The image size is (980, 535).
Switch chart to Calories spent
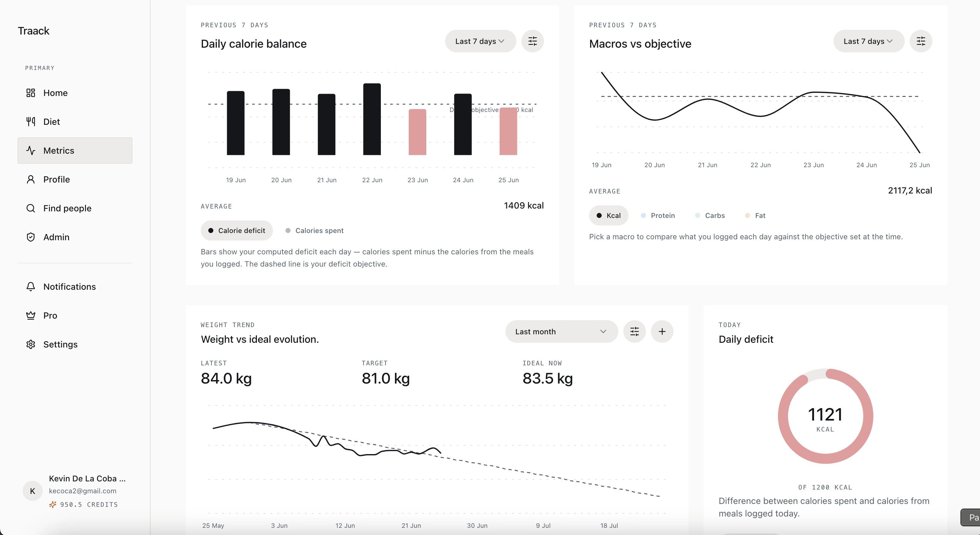[314, 230]
